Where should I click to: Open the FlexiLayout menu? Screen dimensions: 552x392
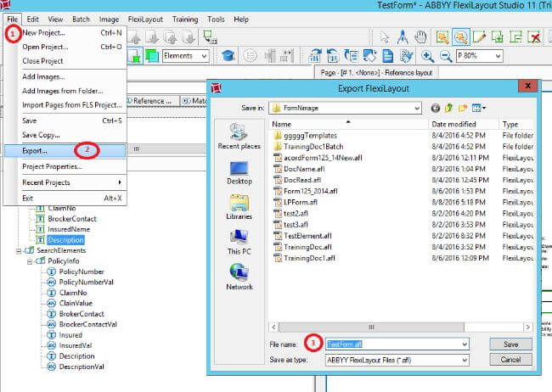tap(145, 20)
